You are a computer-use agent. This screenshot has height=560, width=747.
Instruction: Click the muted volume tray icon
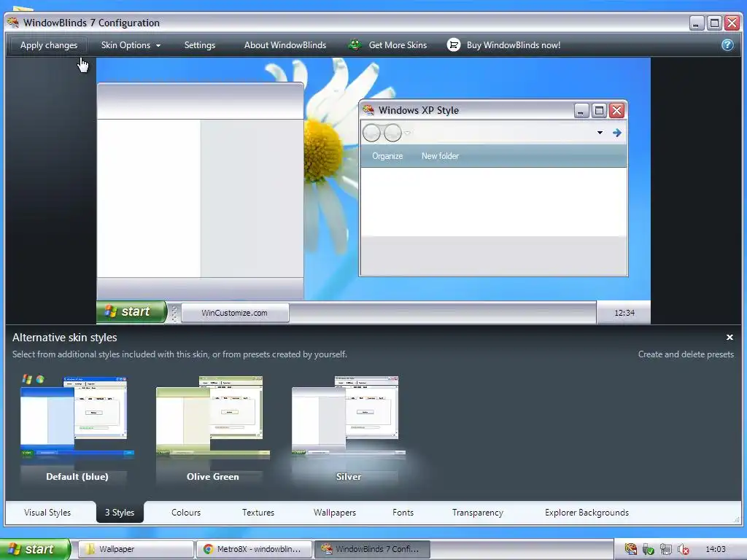(683, 550)
